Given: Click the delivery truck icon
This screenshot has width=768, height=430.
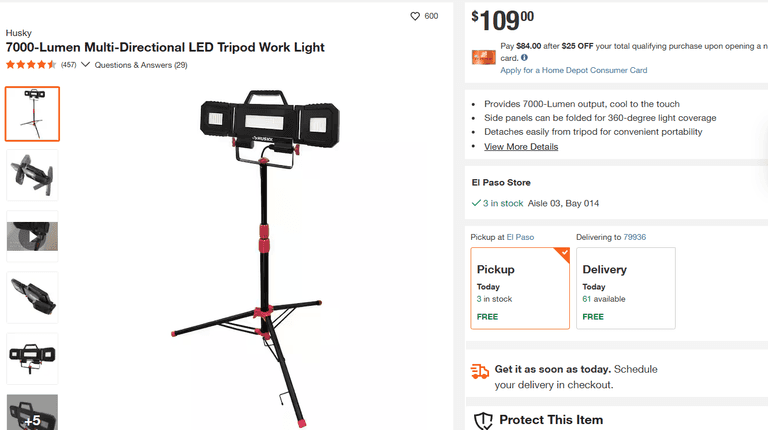Looking at the screenshot, I should pyautogui.click(x=480, y=371).
